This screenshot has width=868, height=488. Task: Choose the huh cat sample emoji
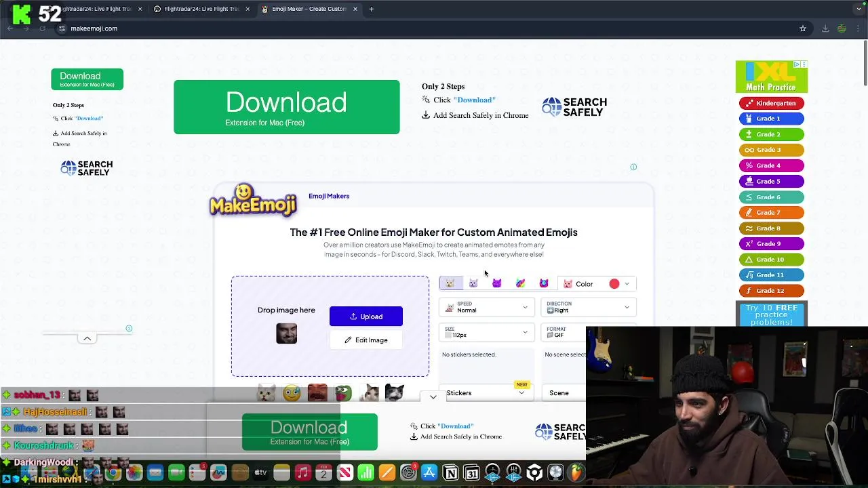click(369, 392)
